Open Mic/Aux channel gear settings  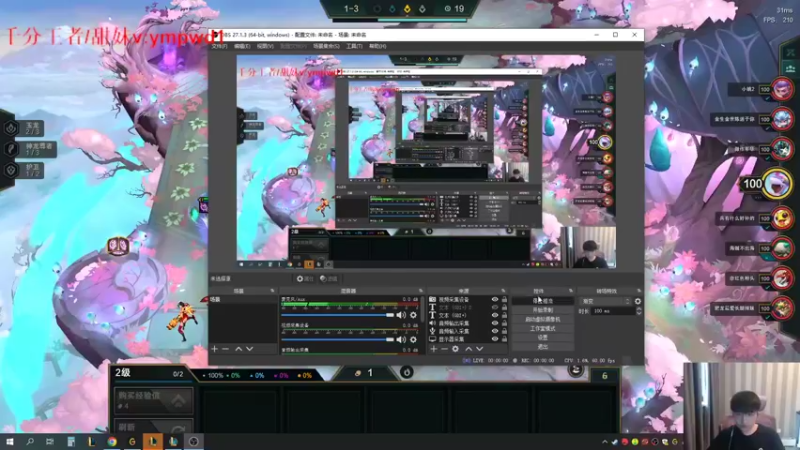point(413,315)
